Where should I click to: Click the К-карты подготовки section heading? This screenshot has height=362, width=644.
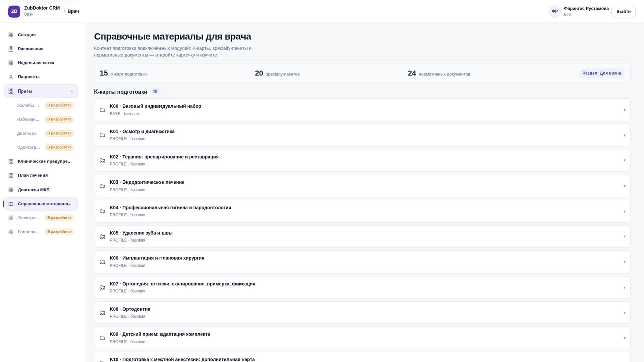[121, 92]
